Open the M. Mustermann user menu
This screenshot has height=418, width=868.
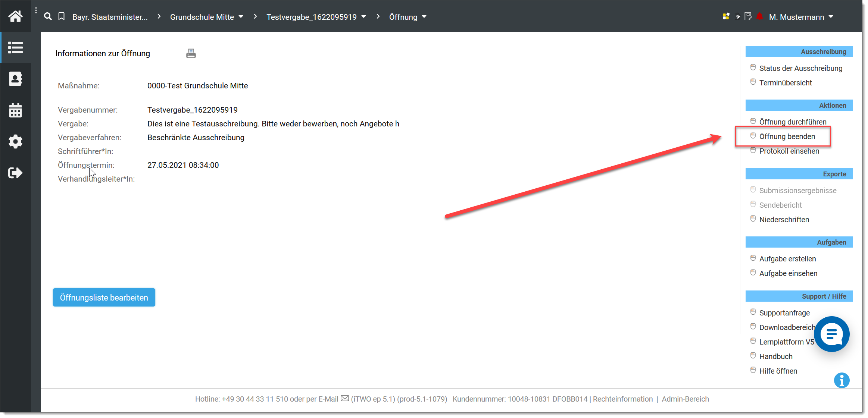click(x=801, y=17)
